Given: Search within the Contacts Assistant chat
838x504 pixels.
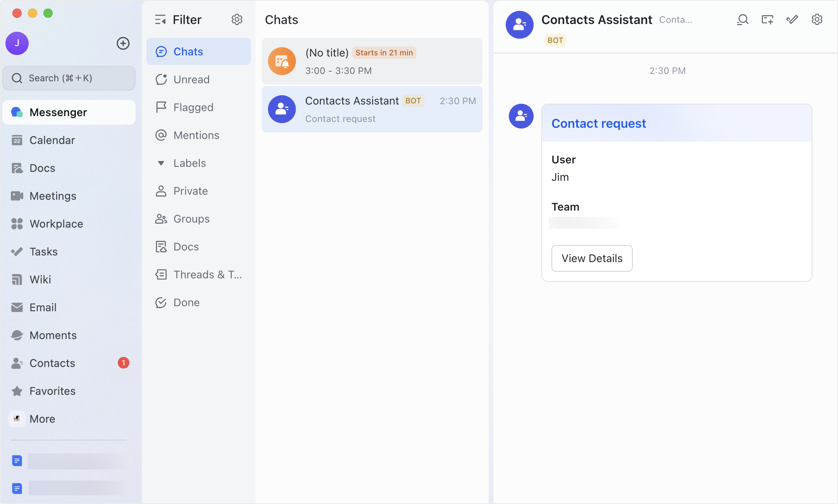Looking at the screenshot, I should 742,19.
